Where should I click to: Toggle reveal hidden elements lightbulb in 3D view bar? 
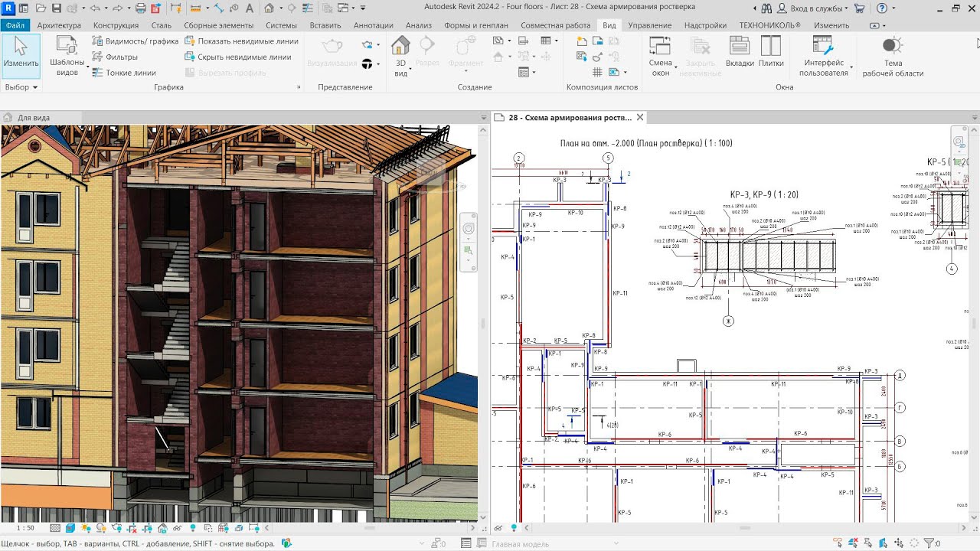(192, 528)
